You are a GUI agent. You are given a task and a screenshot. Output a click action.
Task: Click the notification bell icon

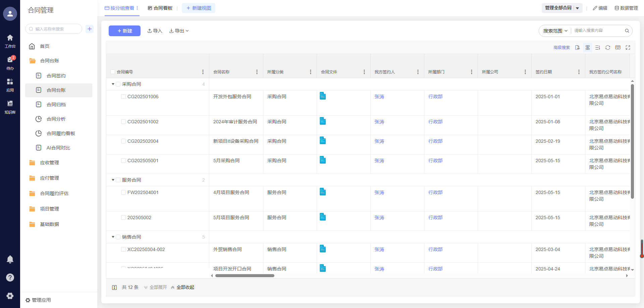coord(10,259)
